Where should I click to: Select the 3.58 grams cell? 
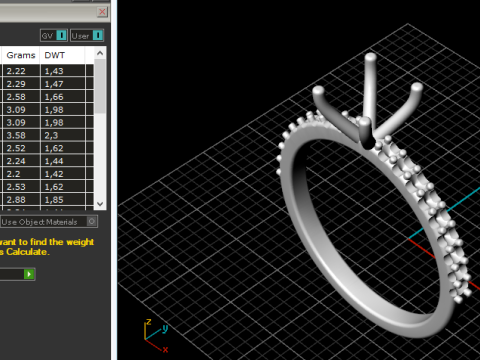tap(21, 135)
